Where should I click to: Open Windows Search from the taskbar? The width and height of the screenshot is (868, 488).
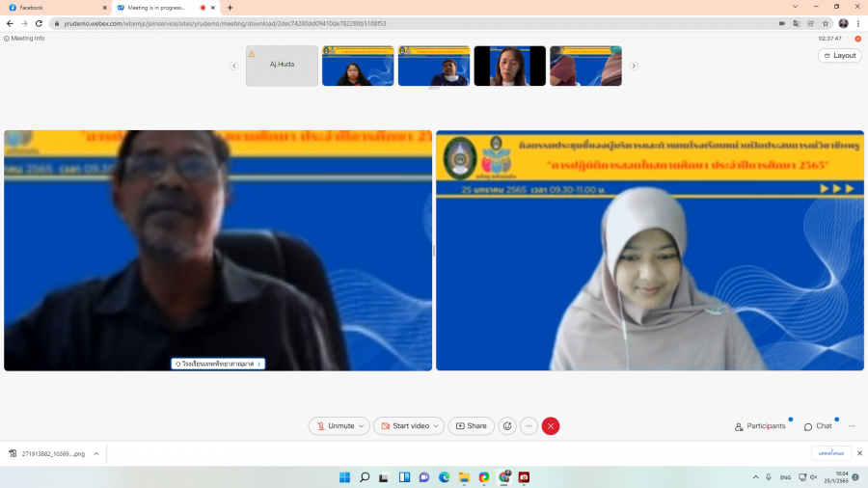coord(365,477)
